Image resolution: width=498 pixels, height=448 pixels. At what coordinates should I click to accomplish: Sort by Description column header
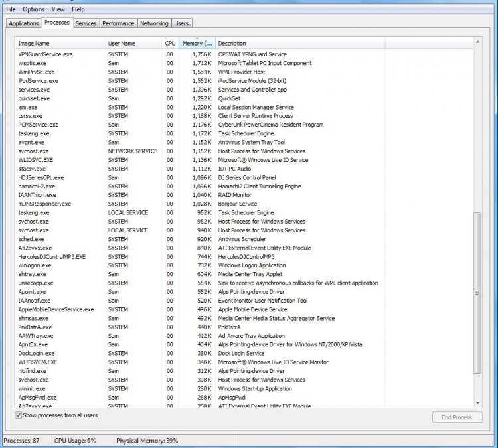(300, 44)
